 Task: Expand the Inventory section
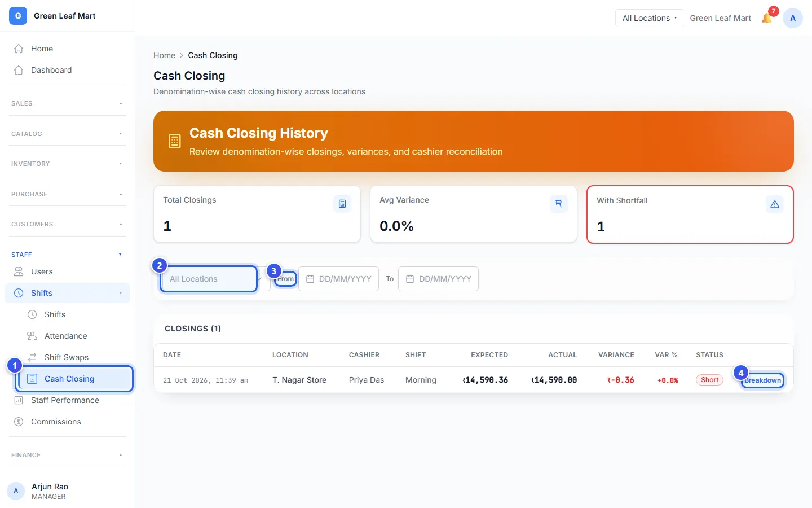pyautogui.click(x=67, y=164)
